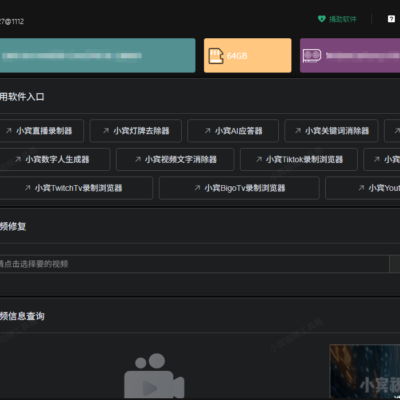Click the arrow icon on 小宾TwitchTv录制浏览器

[x=27, y=188]
